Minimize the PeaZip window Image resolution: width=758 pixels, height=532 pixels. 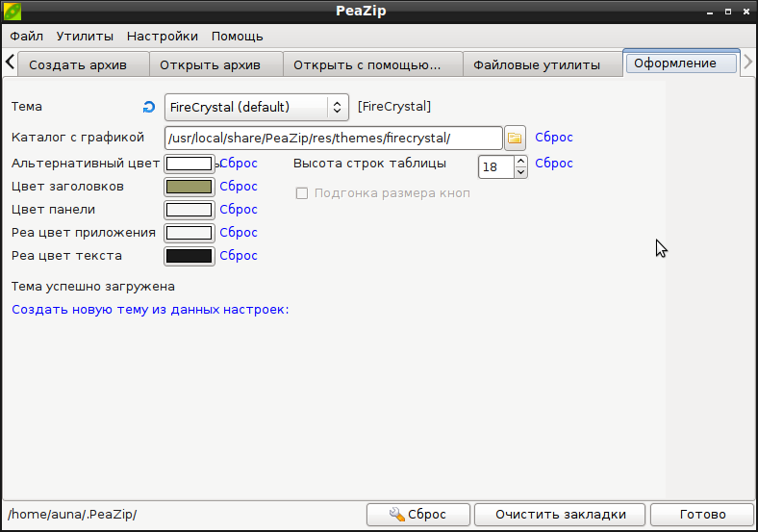710,12
